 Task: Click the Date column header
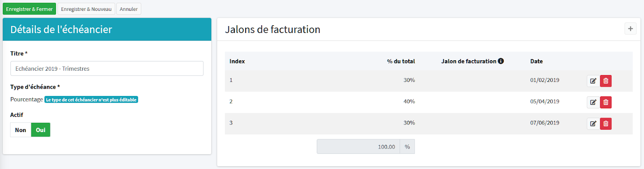536,61
